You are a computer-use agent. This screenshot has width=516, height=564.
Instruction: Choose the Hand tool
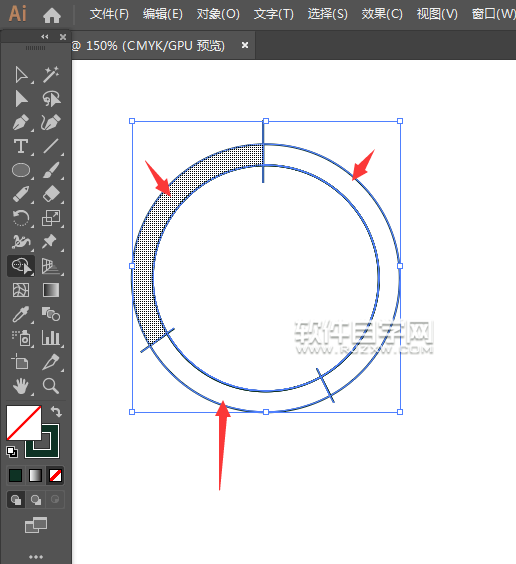[x=21, y=386]
